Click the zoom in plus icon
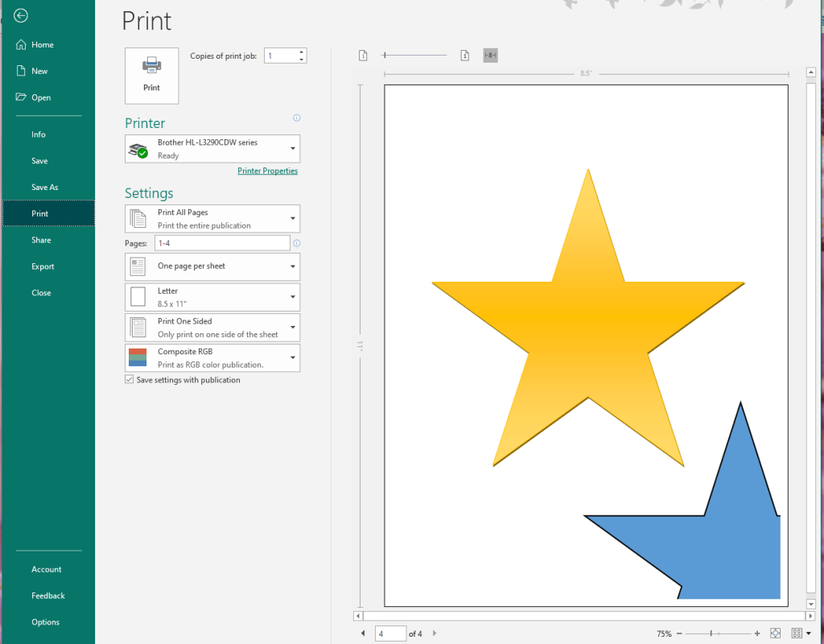Image resolution: width=824 pixels, height=644 pixels. 757,634
